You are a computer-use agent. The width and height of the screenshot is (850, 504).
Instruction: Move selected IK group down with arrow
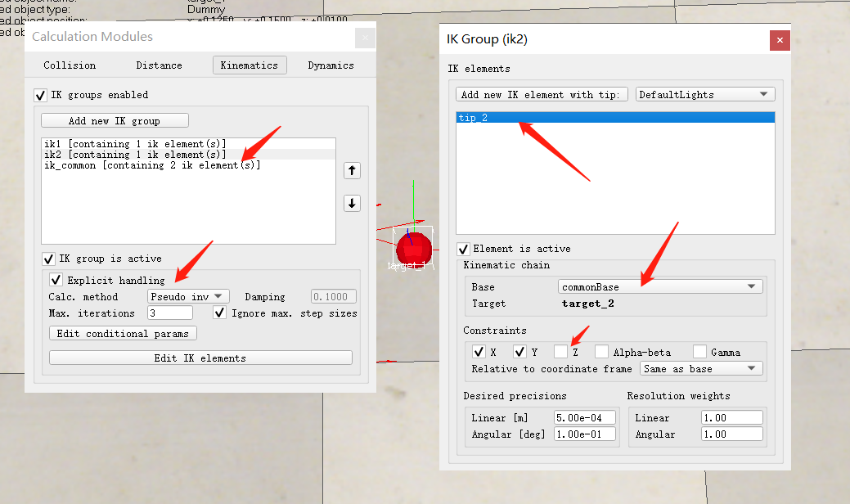tap(352, 203)
